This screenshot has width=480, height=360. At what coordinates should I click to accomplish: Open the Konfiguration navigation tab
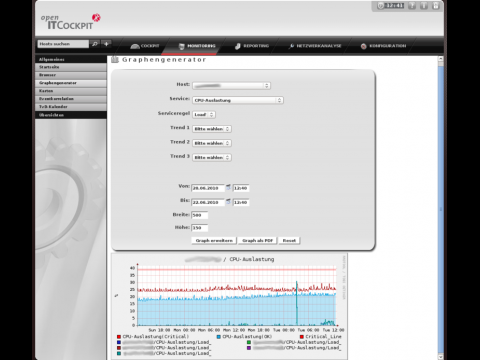click(383, 46)
